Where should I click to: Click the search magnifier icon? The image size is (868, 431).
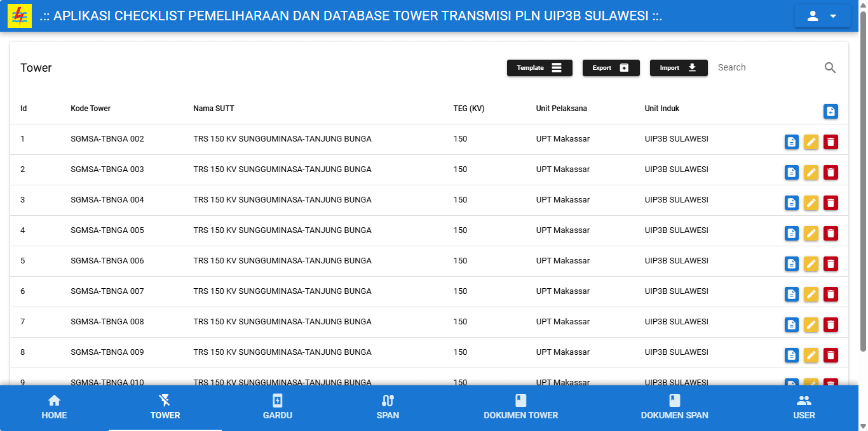tap(830, 68)
